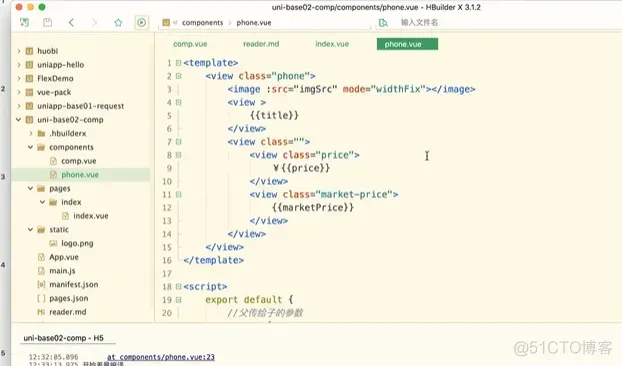This screenshot has height=366, width=622.
Task: Switch to the comp.vue editor tab
Action: click(x=190, y=44)
